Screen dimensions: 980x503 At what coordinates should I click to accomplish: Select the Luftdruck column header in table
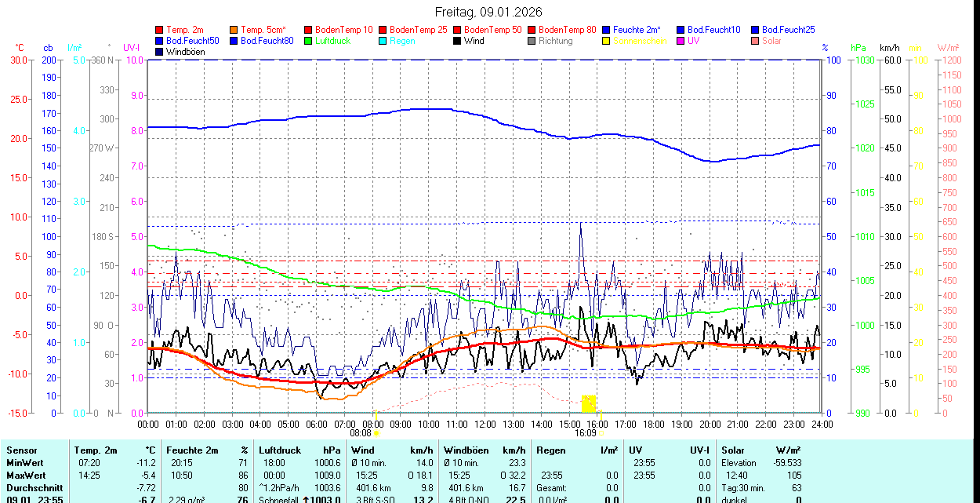tap(280, 450)
